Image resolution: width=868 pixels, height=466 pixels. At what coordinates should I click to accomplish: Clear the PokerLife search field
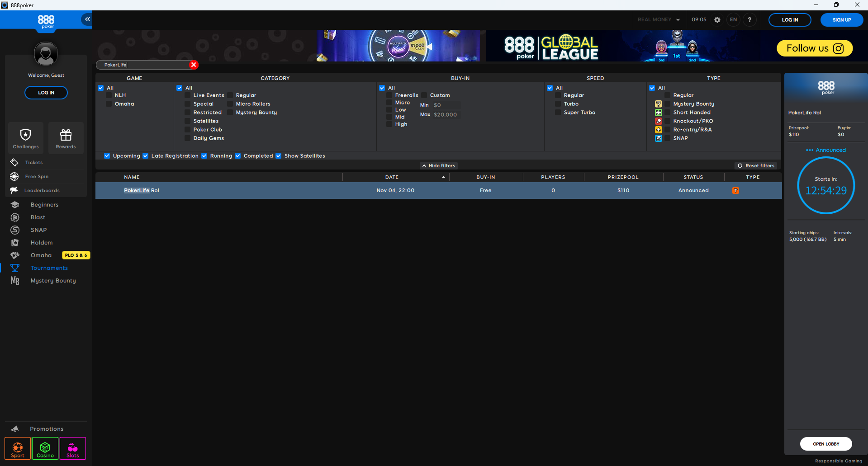point(194,65)
